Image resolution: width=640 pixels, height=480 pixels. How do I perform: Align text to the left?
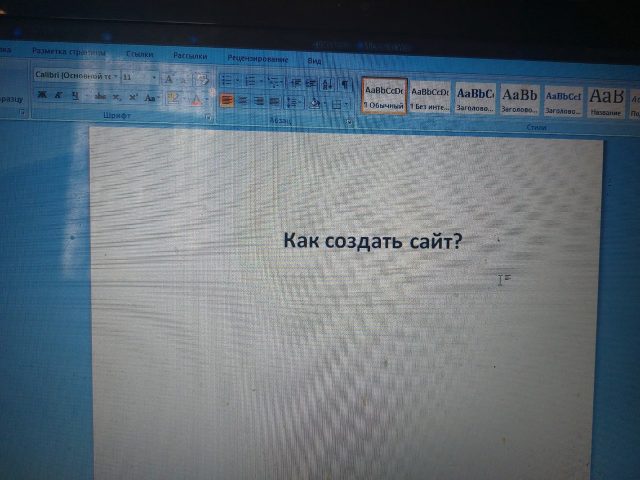pyautogui.click(x=227, y=100)
